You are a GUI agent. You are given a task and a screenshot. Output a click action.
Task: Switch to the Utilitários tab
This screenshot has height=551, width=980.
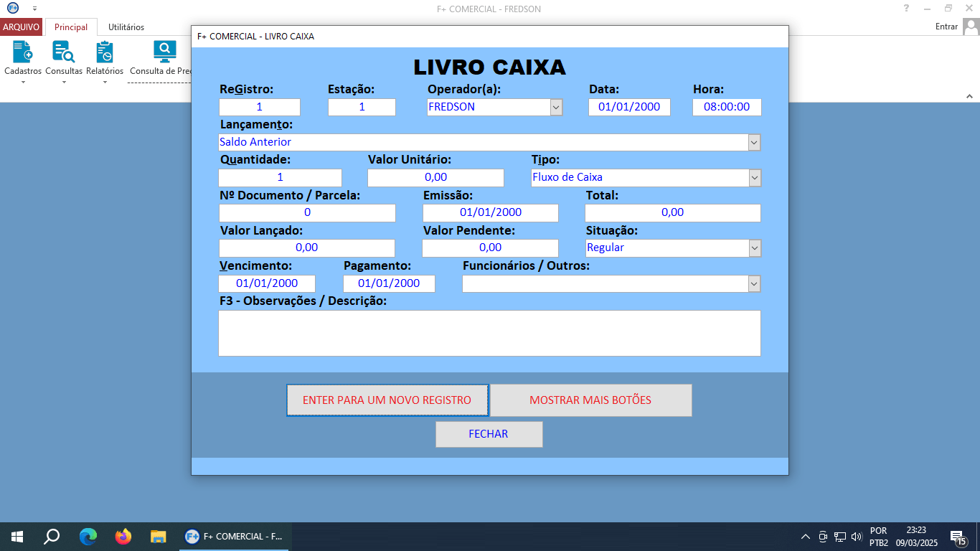click(126, 27)
